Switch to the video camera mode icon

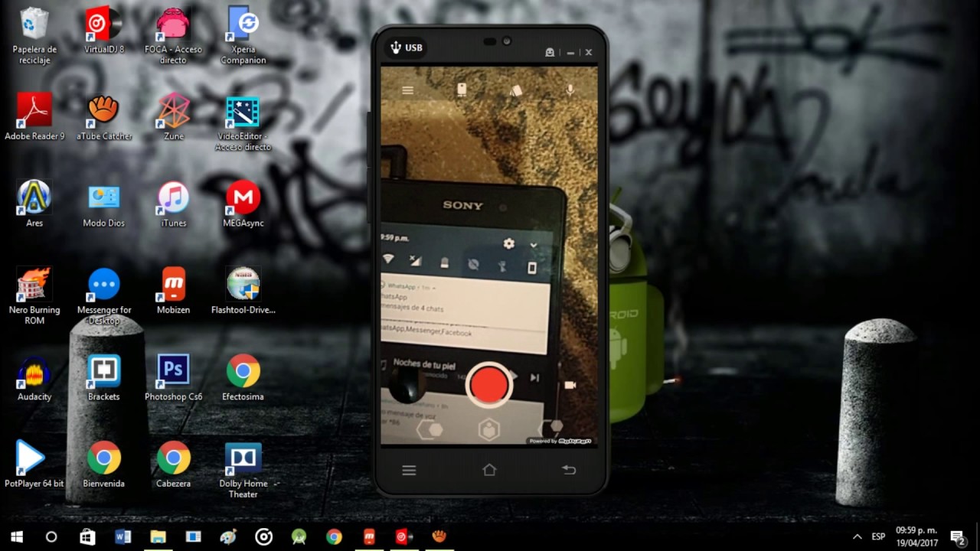[570, 385]
